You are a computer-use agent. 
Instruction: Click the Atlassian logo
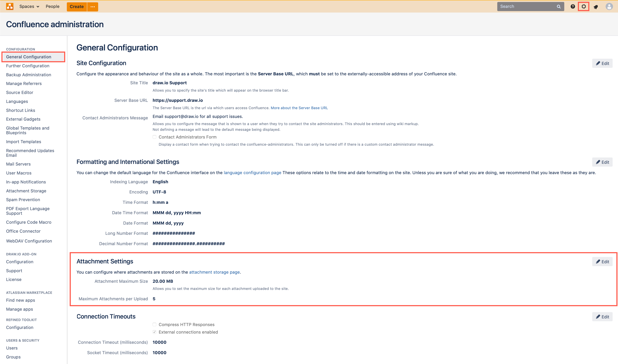point(9,6)
